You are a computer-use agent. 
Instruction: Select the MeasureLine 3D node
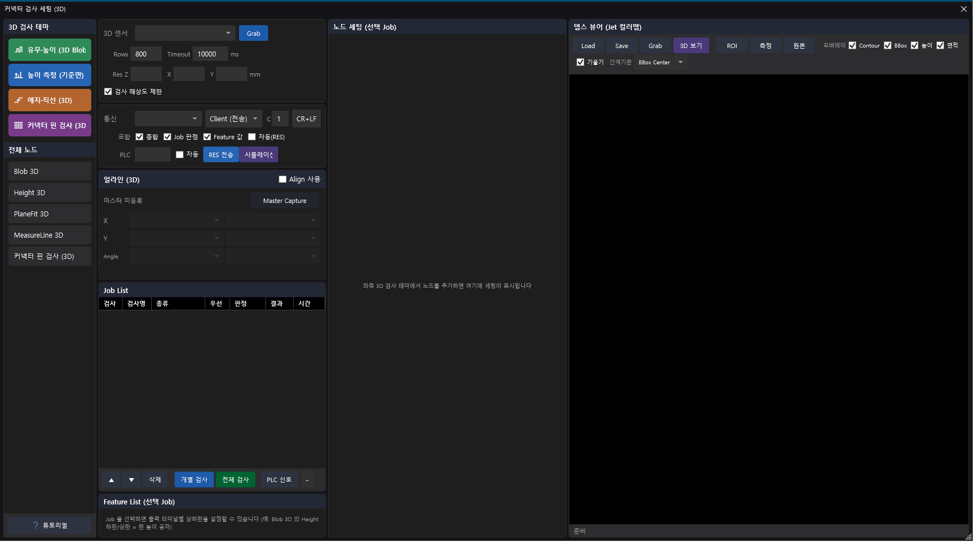50,235
